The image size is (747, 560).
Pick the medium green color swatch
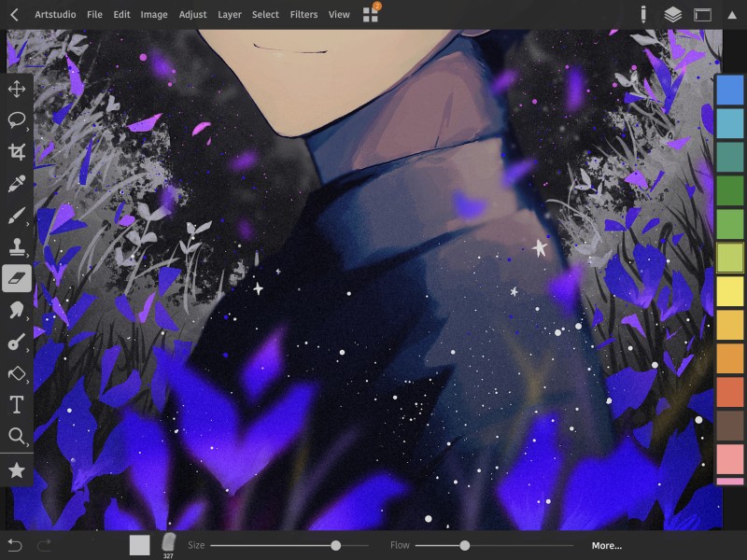(x=730, y=224)
